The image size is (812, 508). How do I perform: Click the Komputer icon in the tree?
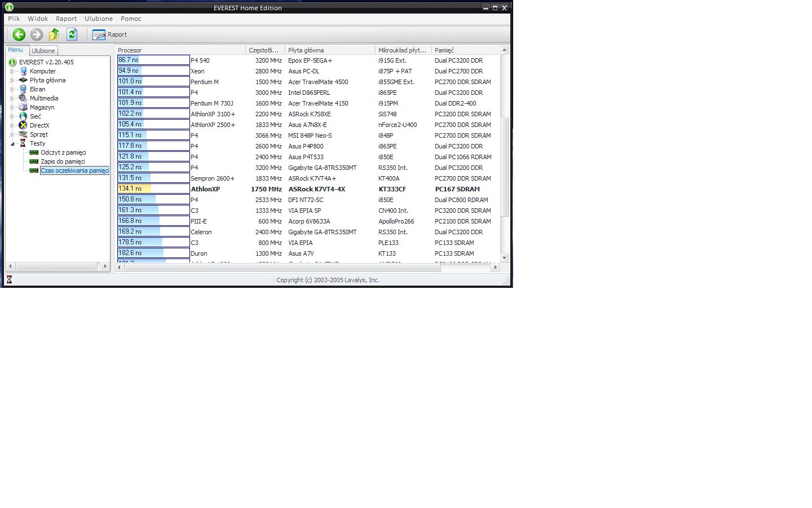coord(23,71)
